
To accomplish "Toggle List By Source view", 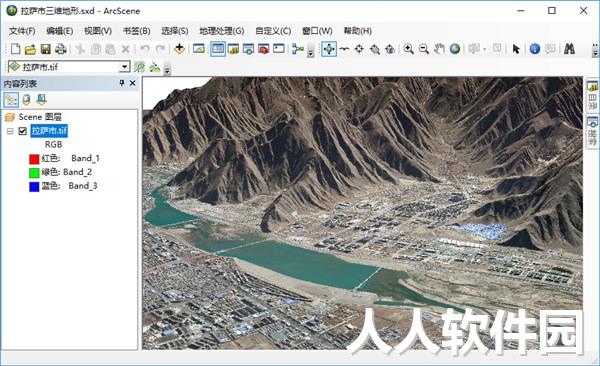I will pyautogui.click(x=26, y=100).
